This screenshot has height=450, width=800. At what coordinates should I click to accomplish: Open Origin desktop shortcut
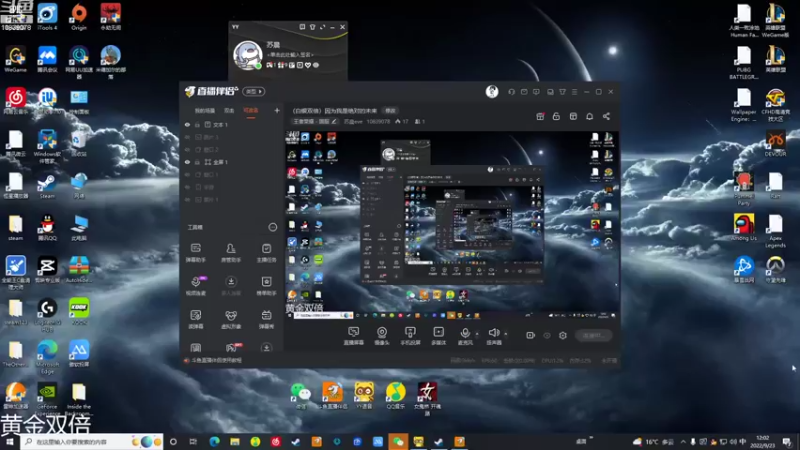pyautogui.click(x=79, y=17)
